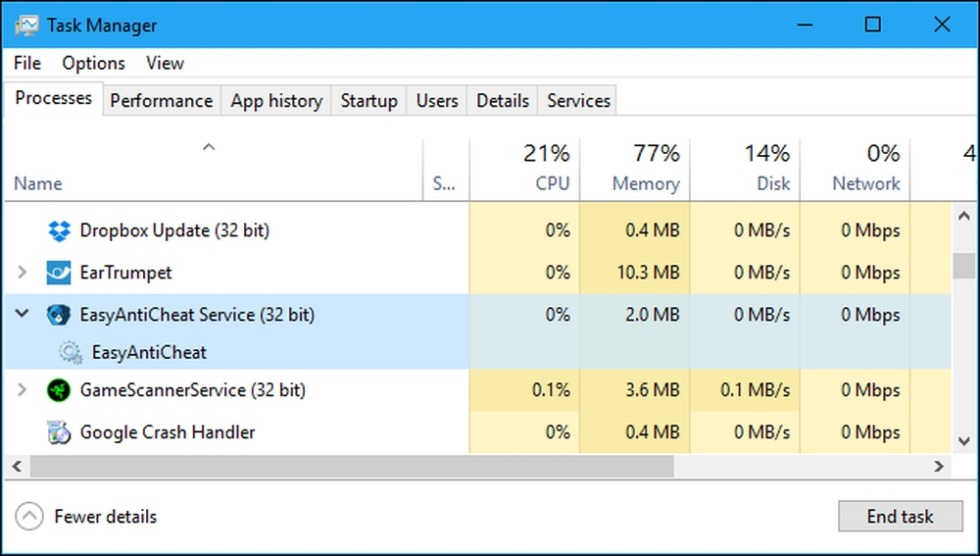The height and width of the screenshot is (556, 980).
Task: Switch to the Startup tab
Action: click(x=368, y=101)
